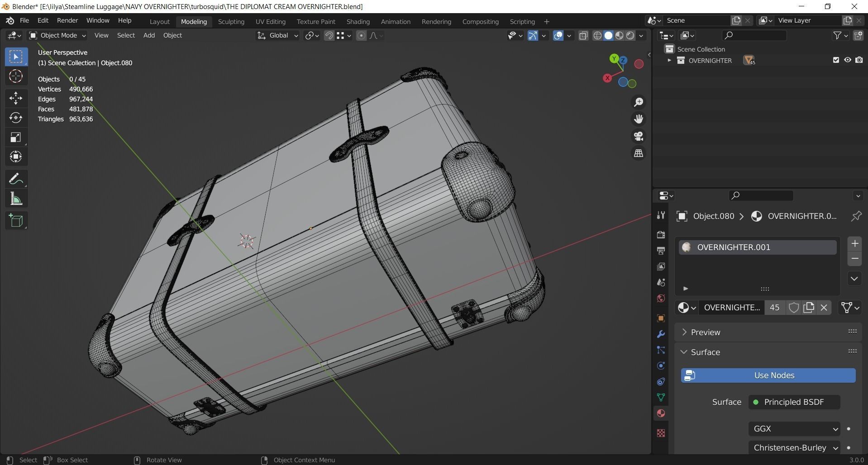Open Christensen-Burley subsurface dropdown
868x465 pixels.
point(794,447)
